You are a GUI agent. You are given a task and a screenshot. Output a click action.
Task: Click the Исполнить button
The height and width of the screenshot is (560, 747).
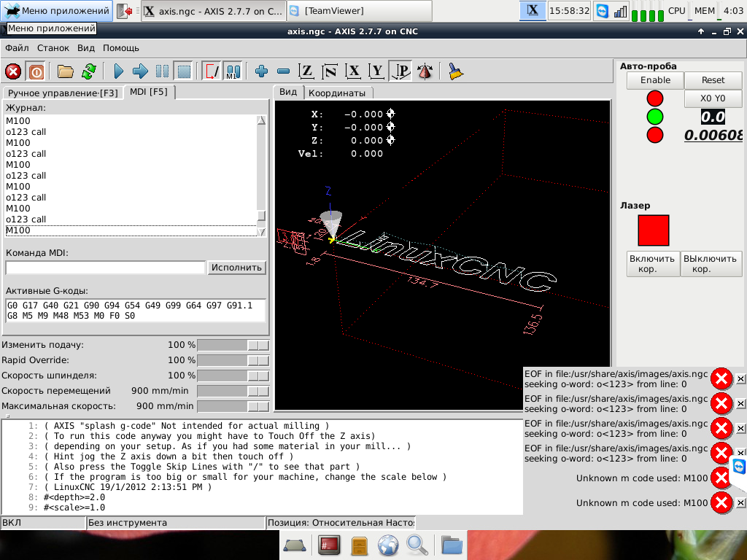pyautogui.click(x=237, y=268)
